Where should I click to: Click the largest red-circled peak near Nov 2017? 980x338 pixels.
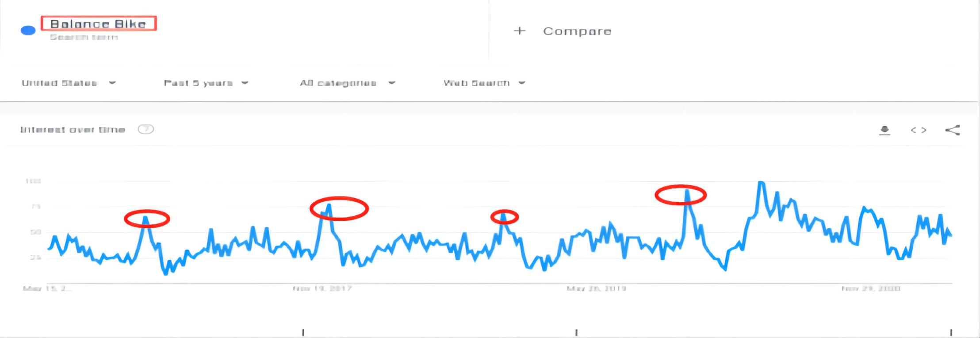[339, 208]
